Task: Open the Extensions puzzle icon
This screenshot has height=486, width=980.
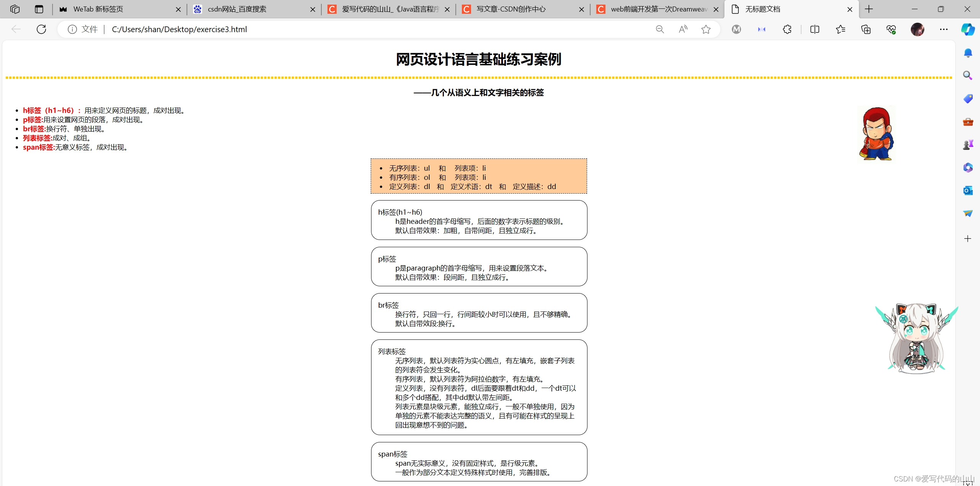Action: click(x=787, y=29)
